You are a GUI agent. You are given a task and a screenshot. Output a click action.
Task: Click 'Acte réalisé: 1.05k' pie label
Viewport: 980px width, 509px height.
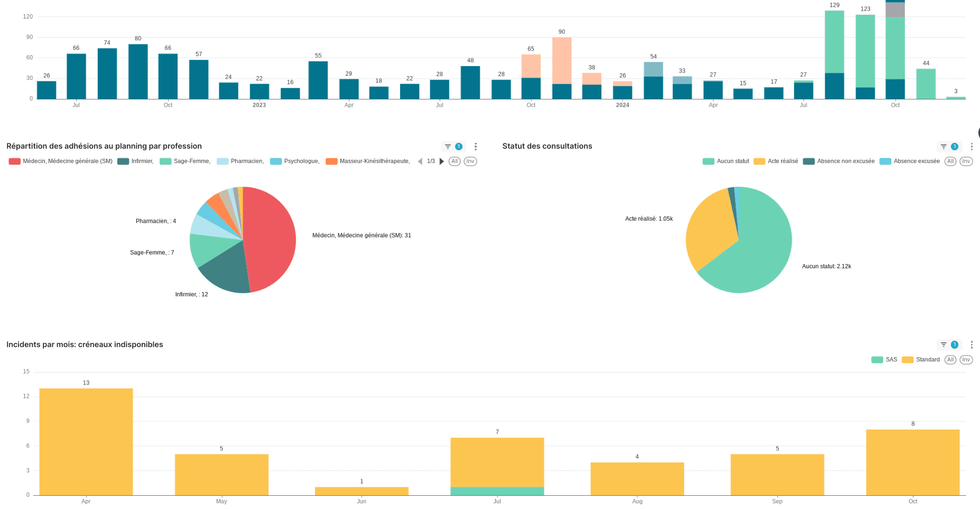[x=649, y=219]
